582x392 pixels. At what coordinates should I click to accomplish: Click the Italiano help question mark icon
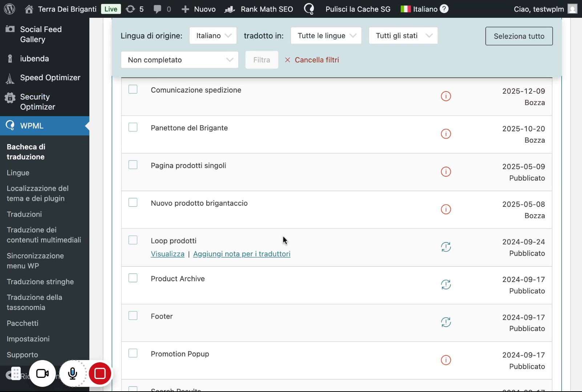tap(444, 9)
